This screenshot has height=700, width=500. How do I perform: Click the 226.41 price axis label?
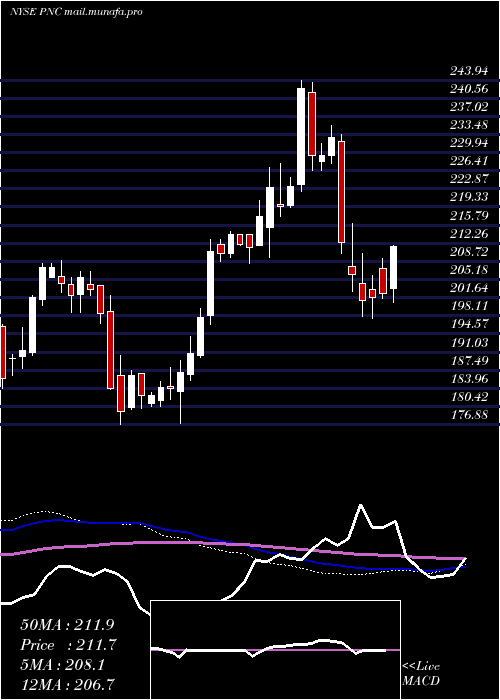tap(468, 161)
